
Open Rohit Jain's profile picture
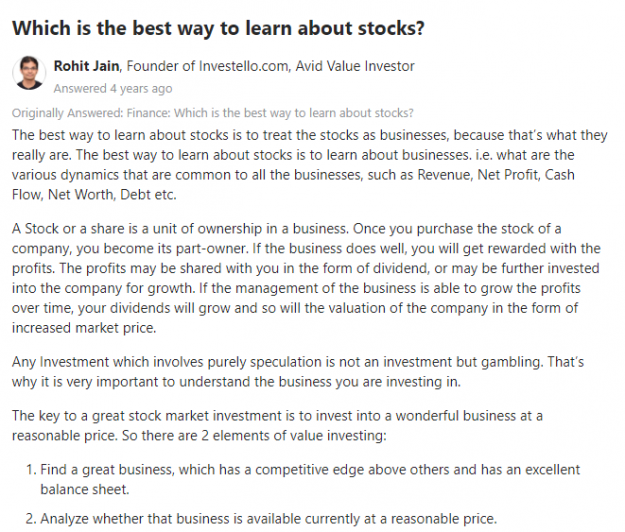pyautogui.click(x=29, y=73)
